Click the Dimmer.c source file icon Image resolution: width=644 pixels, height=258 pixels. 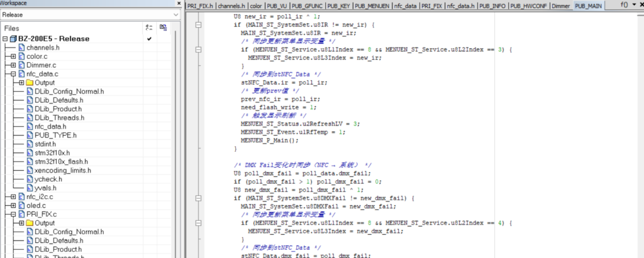pos(21,65)
